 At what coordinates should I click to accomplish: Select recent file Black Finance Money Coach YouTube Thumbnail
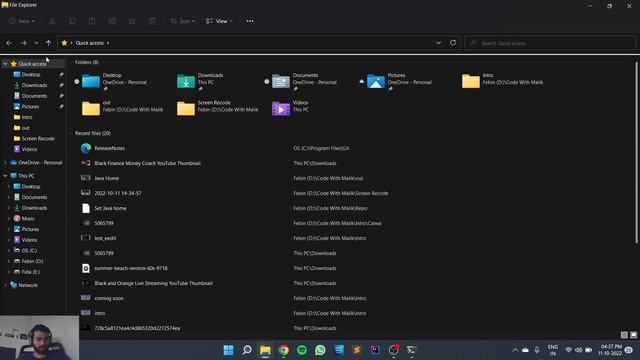(147, 163)
